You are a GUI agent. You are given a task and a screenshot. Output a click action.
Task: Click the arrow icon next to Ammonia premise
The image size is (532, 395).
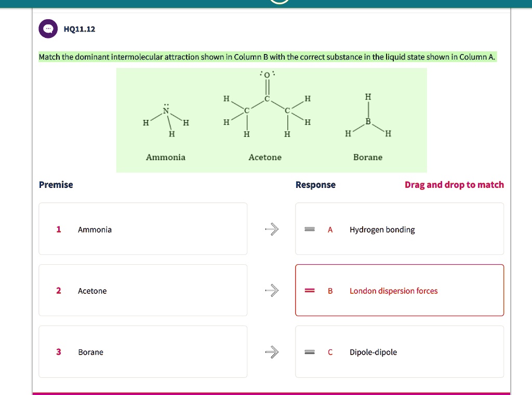click(x=272, y=229)
